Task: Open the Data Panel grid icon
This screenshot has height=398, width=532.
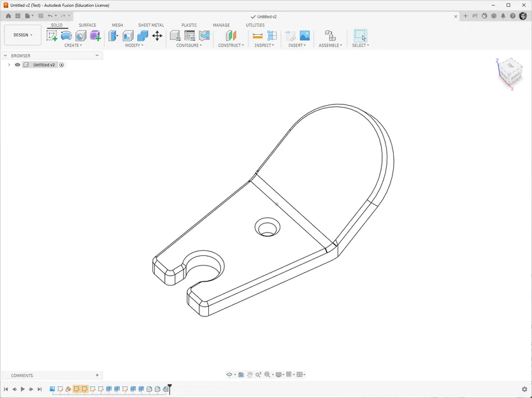Action: pyautogui.click(x=18, y=16)
